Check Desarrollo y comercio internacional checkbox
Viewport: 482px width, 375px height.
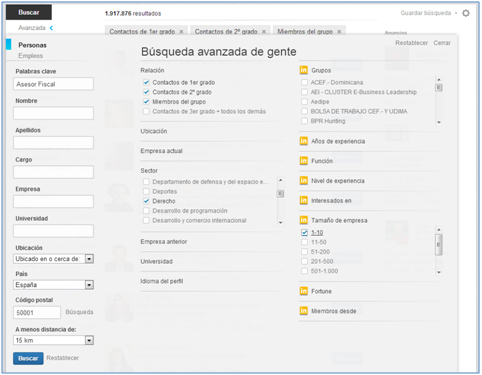(x=146, y=220)
